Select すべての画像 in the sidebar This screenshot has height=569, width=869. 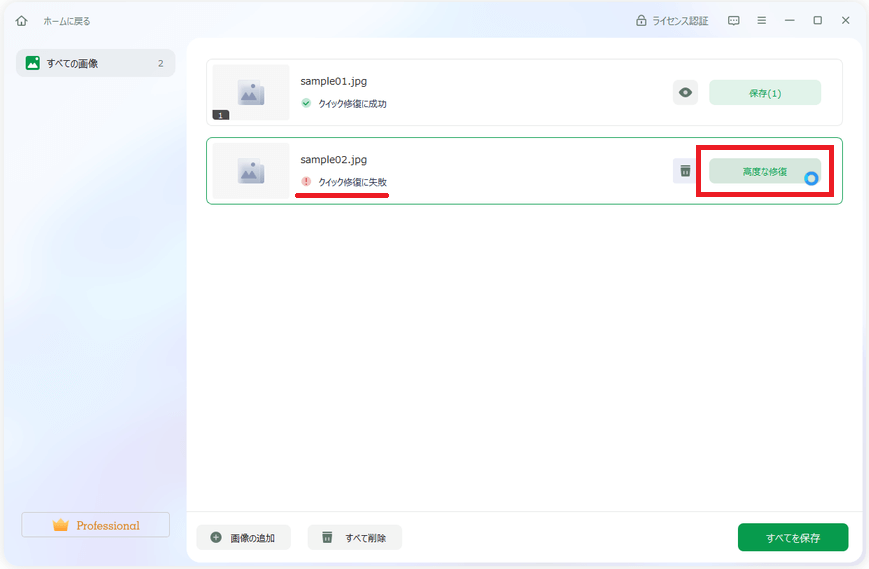pyautogui.click(x=95, y=63)
